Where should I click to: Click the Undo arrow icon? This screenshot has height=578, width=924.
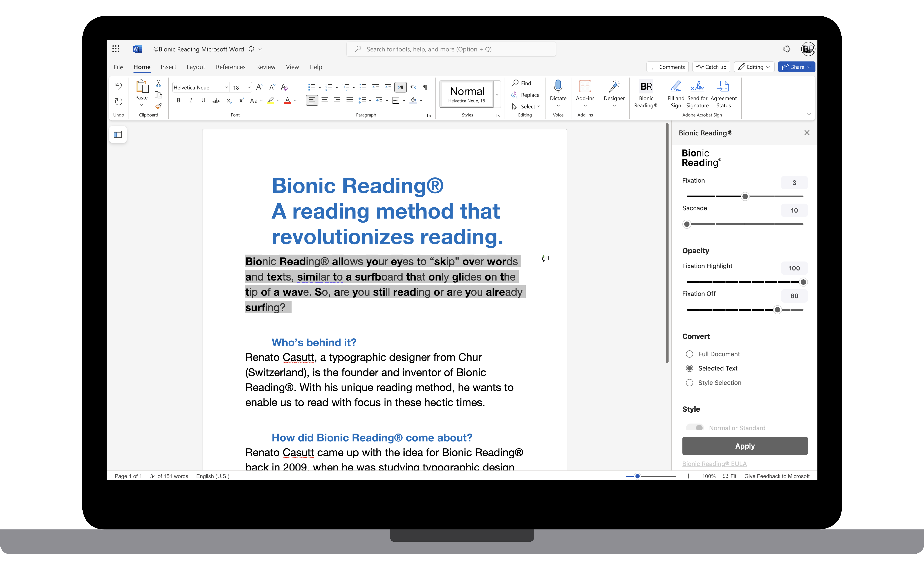[118, 86]
